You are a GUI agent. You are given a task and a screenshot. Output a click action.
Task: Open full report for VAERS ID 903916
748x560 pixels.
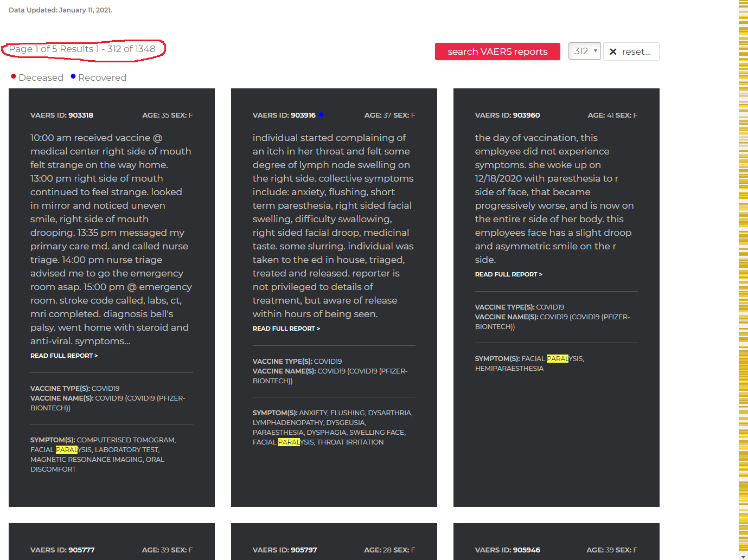[x=286, y=329]
